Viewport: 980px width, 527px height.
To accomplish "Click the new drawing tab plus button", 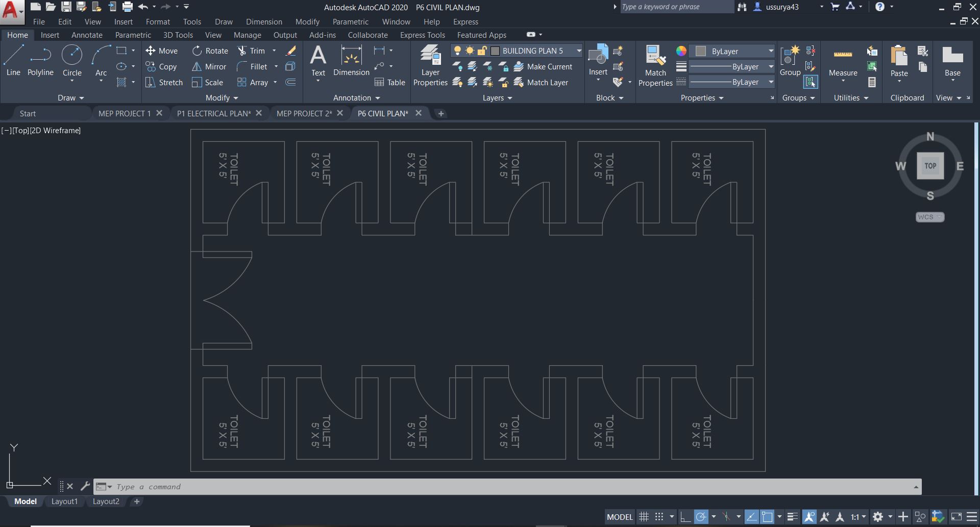I will pos(441,113).
